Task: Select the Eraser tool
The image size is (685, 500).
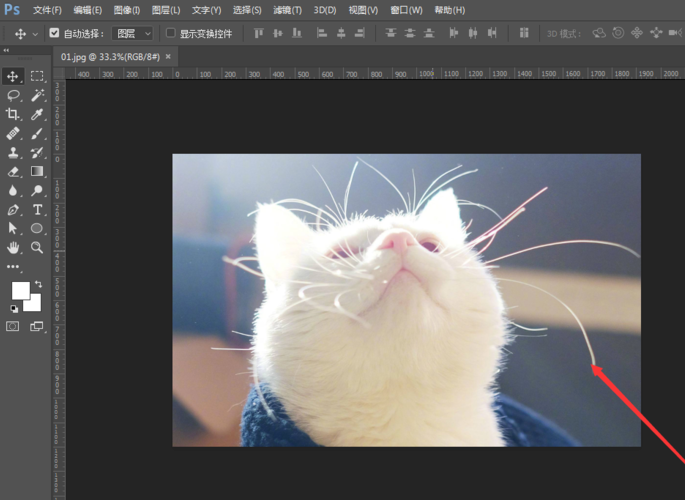Action: click(x=13, y=172)
